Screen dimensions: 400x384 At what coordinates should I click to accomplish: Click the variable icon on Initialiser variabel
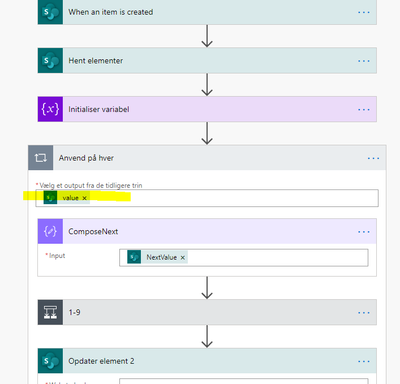pyautogui.click(x=50, y=109)
